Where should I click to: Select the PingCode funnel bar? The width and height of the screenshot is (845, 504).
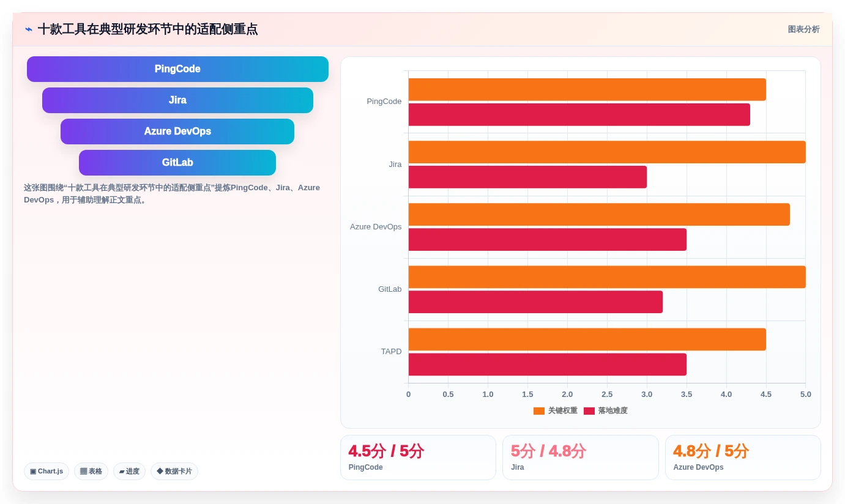[x=177, y=69]
